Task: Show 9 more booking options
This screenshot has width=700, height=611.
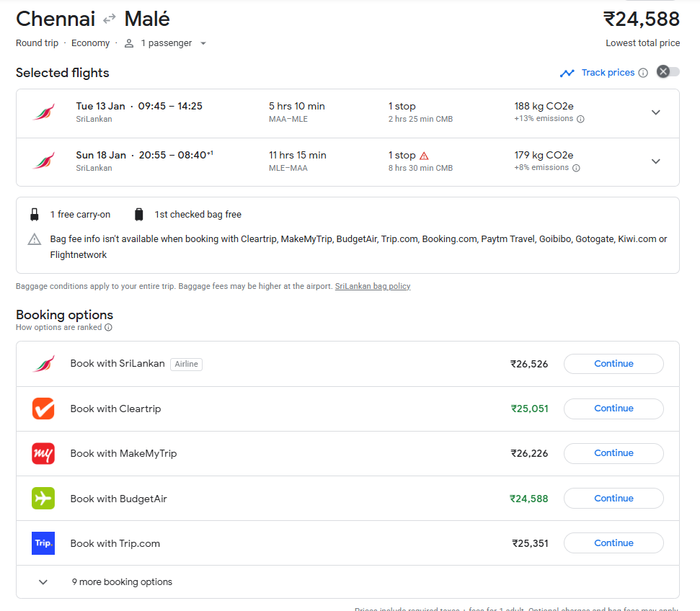Action: coord(121,582)
